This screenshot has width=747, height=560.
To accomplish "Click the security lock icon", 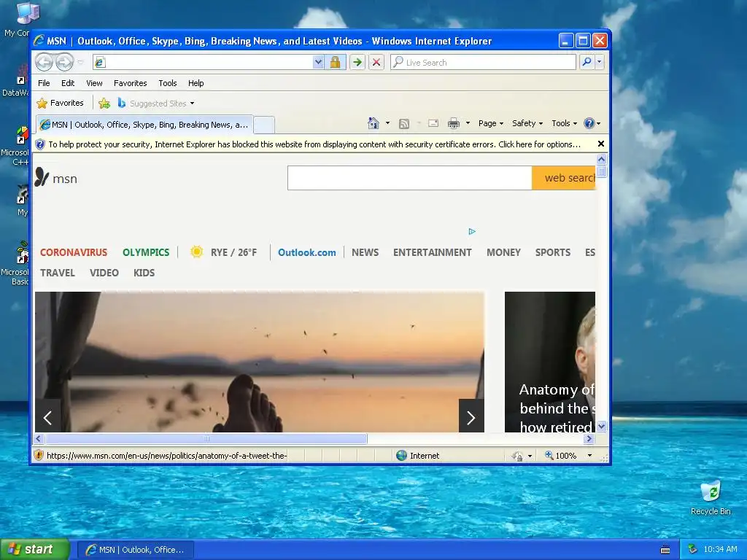I will 336,62.
